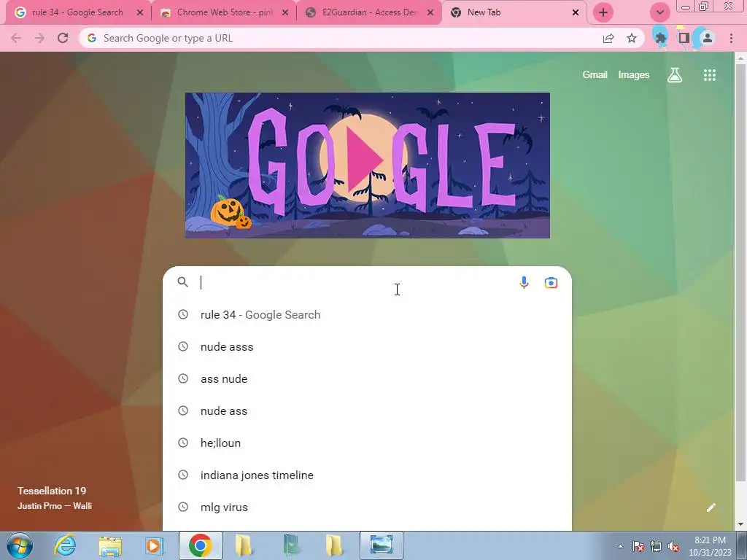
Task: Choose the 'mlg virus' suggestion
Action: coord(367,507)
